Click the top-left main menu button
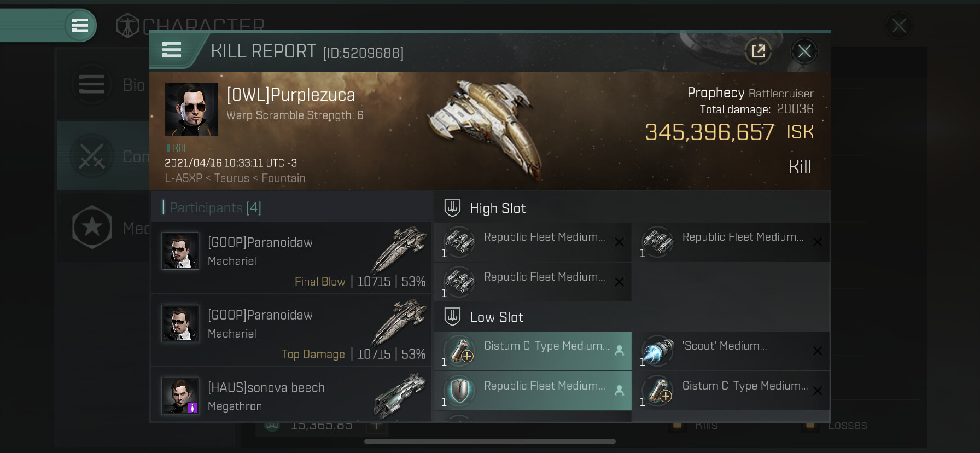Screen dimensions: 980x453 [80, 25]
